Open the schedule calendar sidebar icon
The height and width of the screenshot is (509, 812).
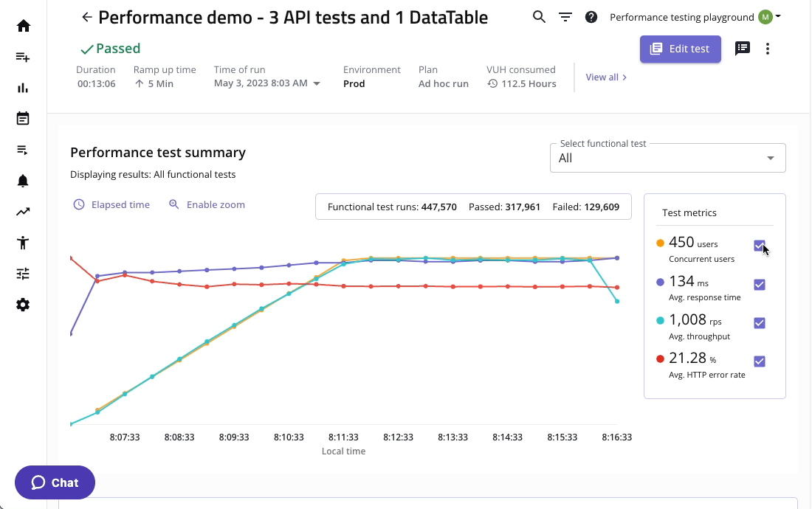click(23, 119)
